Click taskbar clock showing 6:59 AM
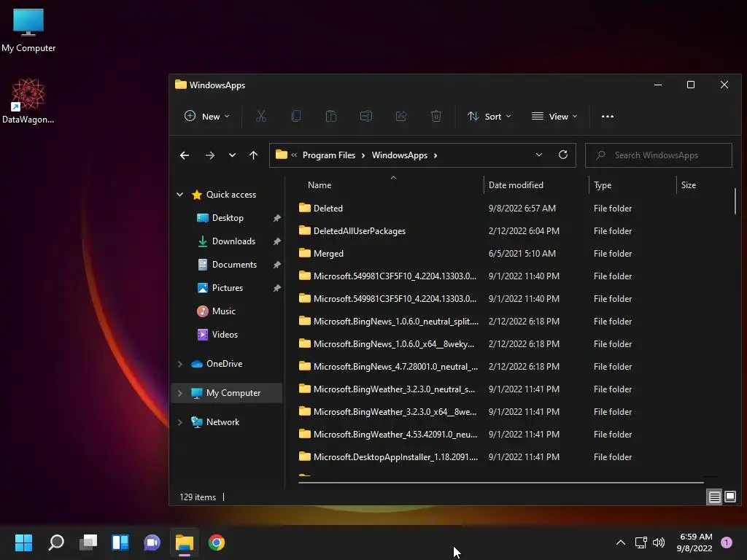 [x=694, y=542]
